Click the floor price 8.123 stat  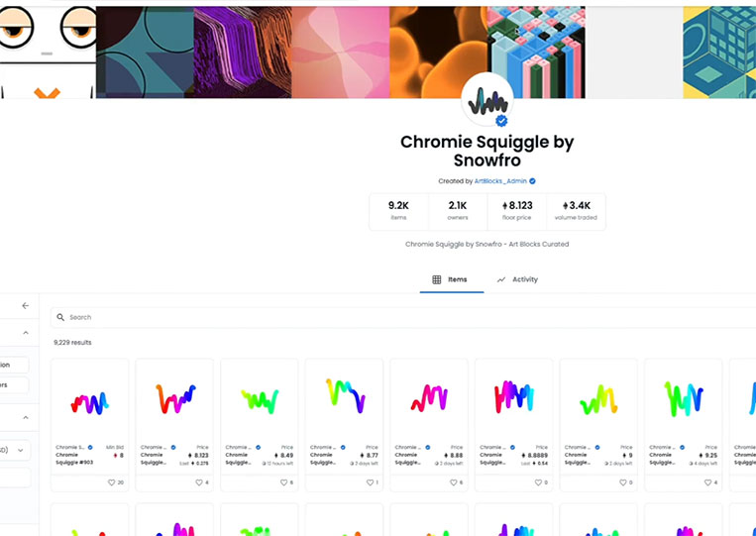point(517,212)
